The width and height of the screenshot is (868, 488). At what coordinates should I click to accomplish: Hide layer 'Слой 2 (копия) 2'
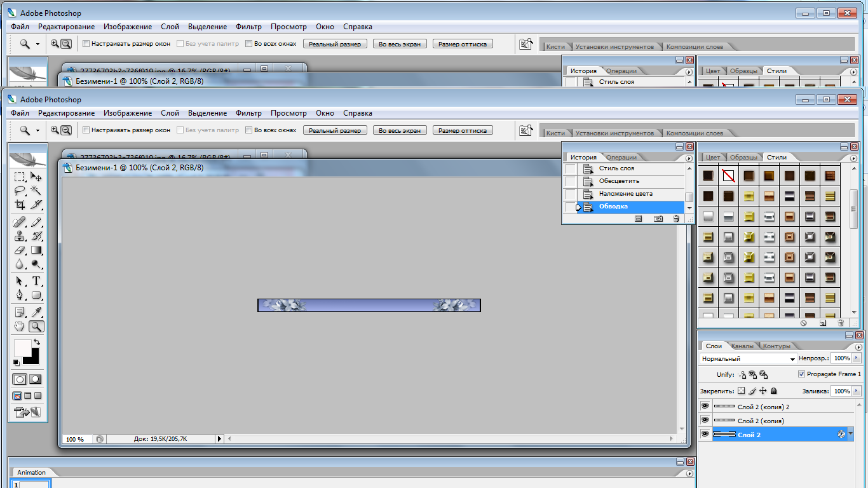pos(705,407)
